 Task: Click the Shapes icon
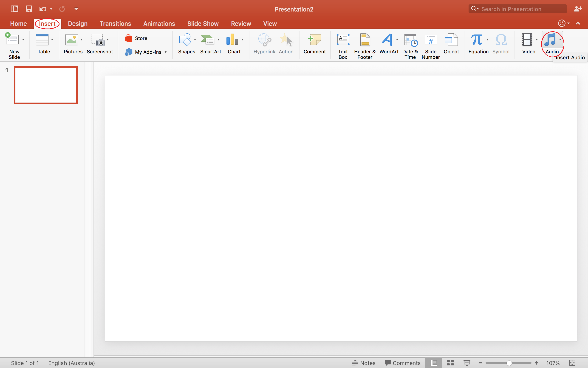tap(185, 39)
